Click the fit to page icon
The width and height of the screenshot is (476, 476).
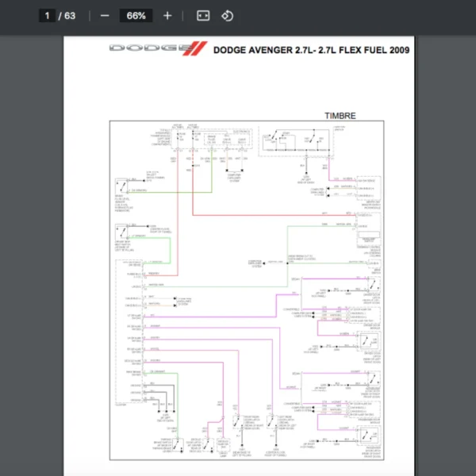[202, 16]
